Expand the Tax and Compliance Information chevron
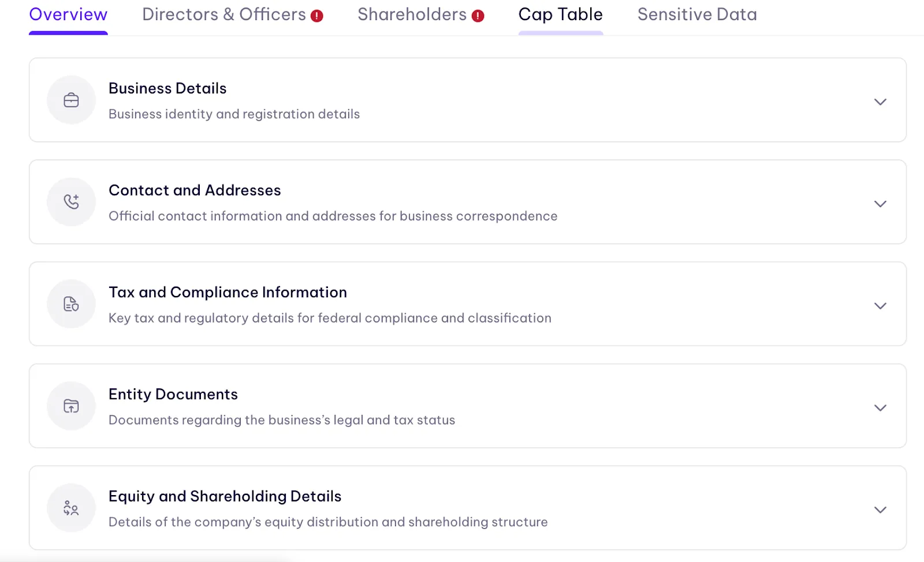Screen dimensions: 924x562 tap(880, 306)
